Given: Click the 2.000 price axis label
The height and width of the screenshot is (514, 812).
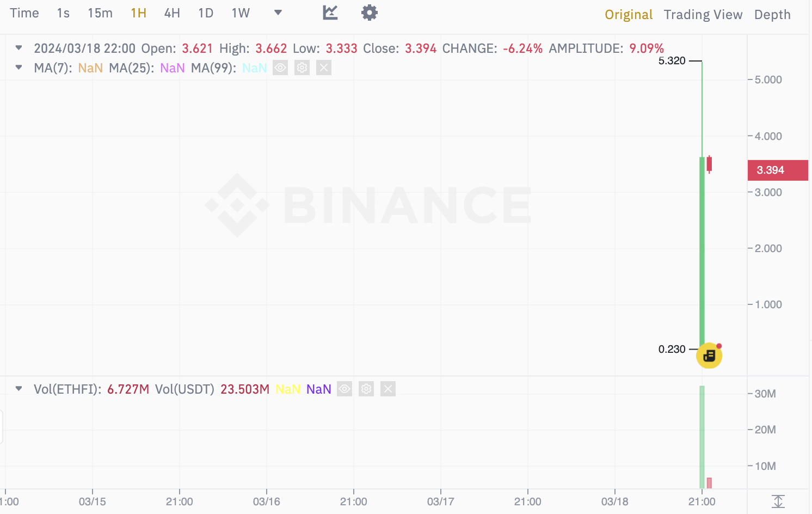Looking at the screenshot, I should coord(768,248).
